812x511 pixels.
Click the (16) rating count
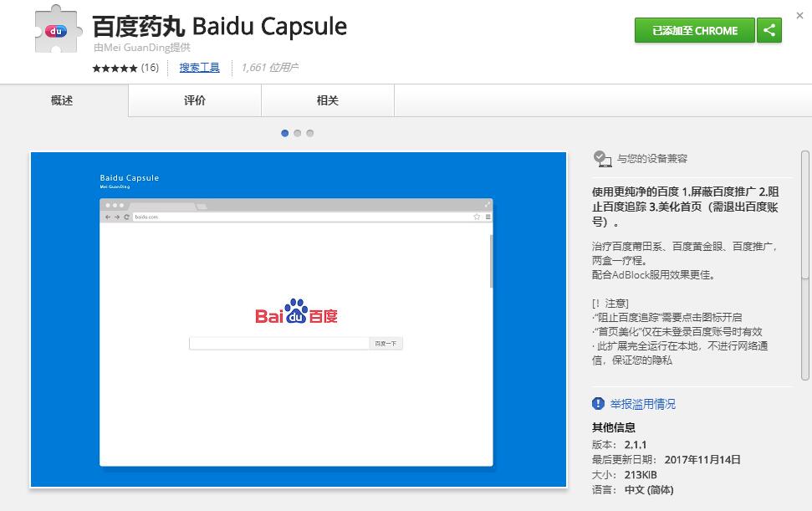(x=151, y=67)
